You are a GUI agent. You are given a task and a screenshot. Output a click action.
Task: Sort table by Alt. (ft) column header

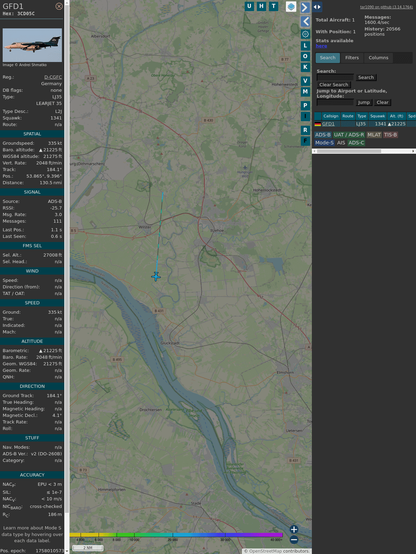(x=396, y=116)
